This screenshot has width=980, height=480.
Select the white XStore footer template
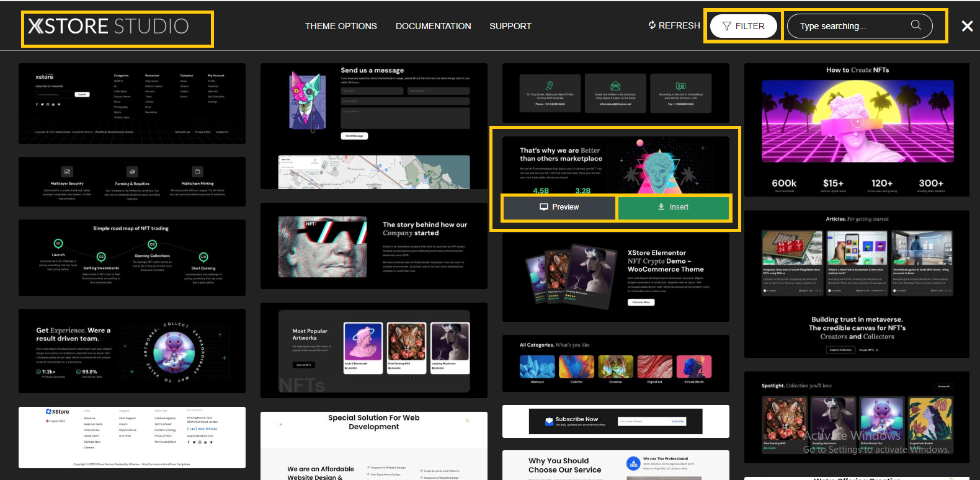click(132, 437)
